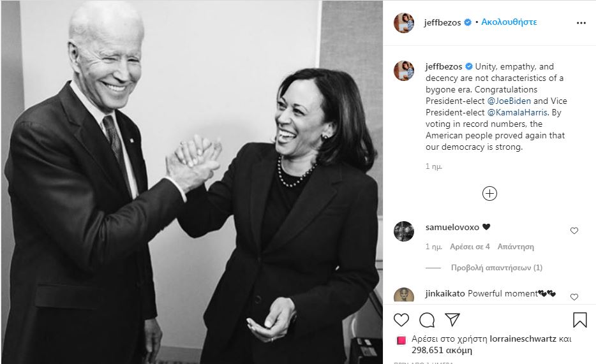
Task: Expand replies via Προβολή απαντήσεων (1)
Action: click(x=496, y=268)
